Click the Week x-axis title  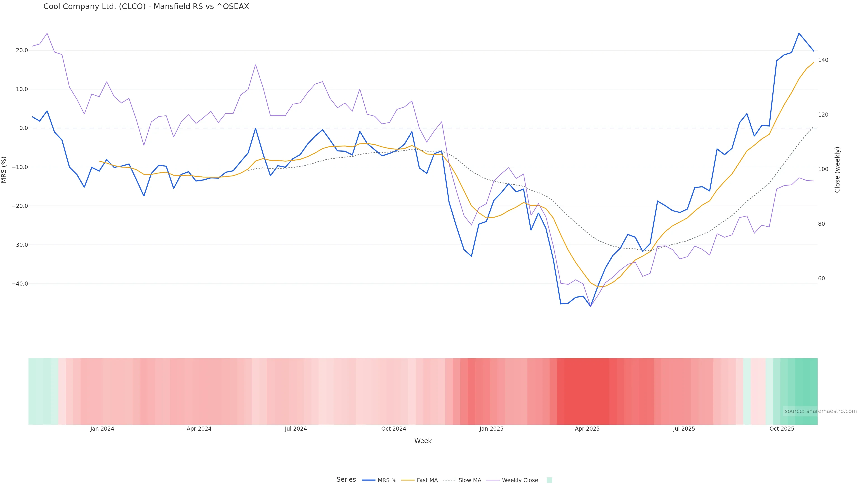tap(423, 441)
